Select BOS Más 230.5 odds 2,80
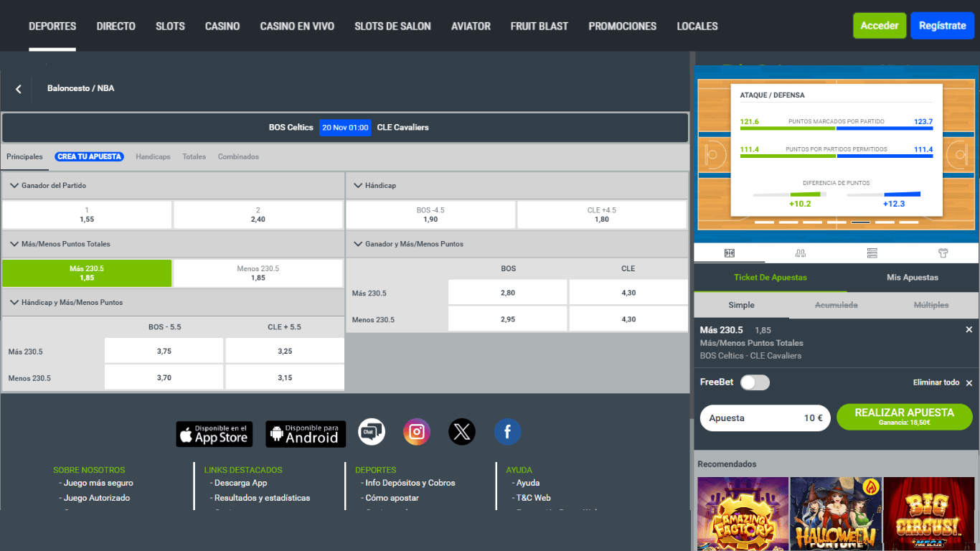The width and height of the screenshot is (980, 551). pyautogui.click(x=508, y=293)
